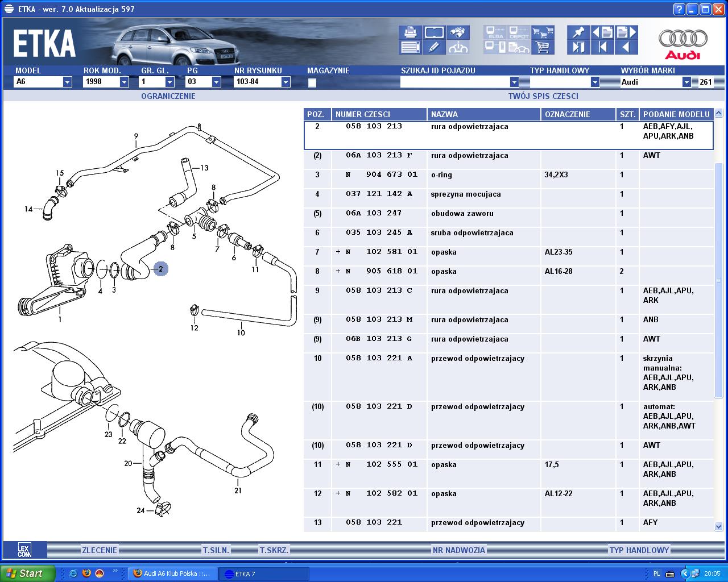Click the NR NADWOZIA button
This screenshot has width=728, height=582.
tap(459, 550)
